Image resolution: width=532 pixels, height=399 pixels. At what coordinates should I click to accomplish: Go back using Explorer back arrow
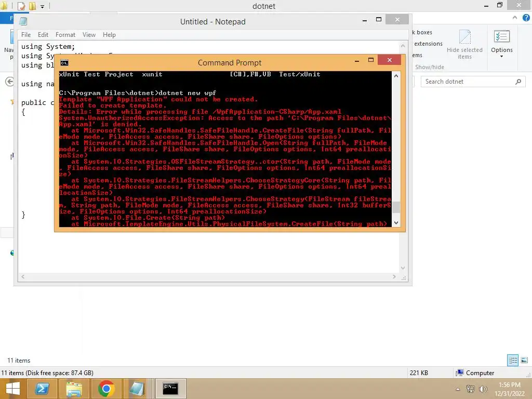pos(9,82)
